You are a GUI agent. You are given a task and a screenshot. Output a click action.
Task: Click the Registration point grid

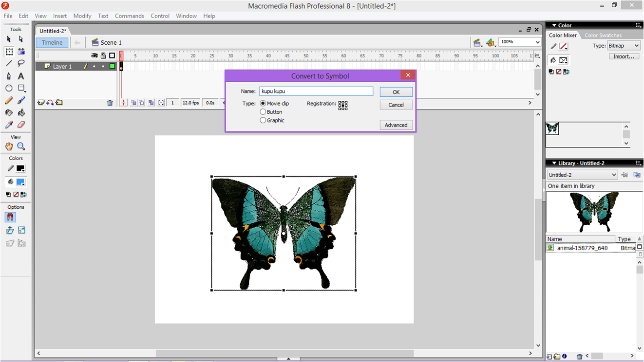click(x=343, y=106)
